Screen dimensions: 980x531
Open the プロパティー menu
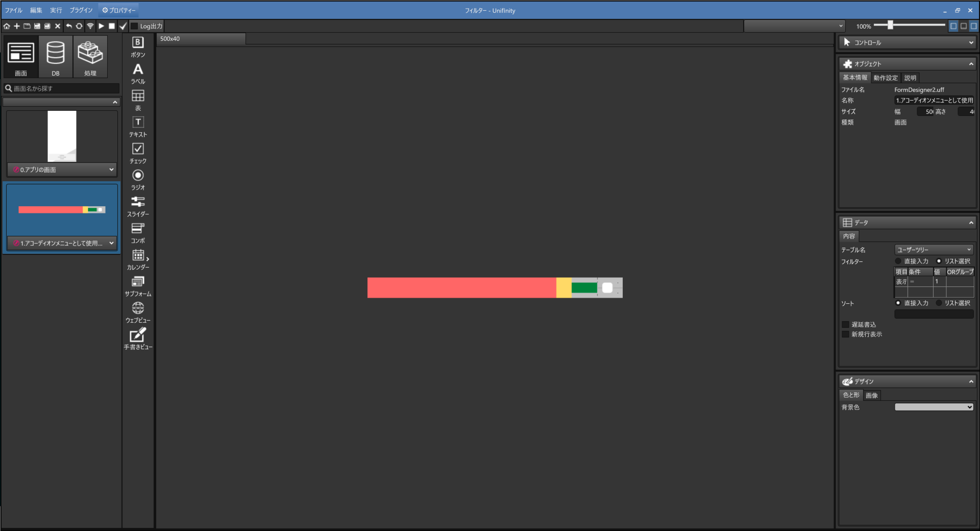119,10
